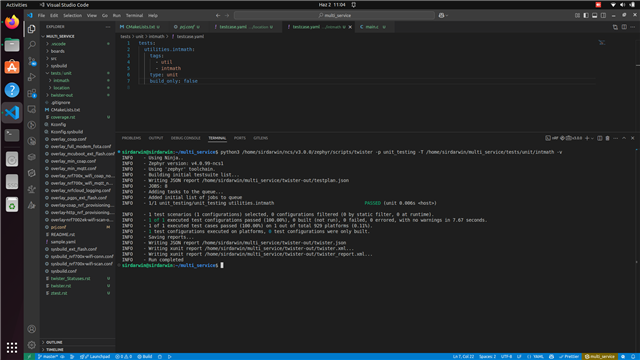Image resolution: width=640 pixels, height=360 pixels.
Task: Open the terminal launch profile dropdown
Action: [x=592, y=138]
